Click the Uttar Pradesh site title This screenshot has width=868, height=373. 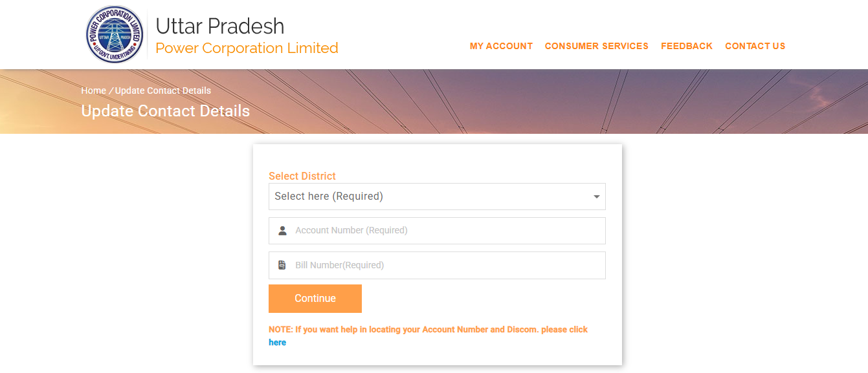tap(220, 26)
